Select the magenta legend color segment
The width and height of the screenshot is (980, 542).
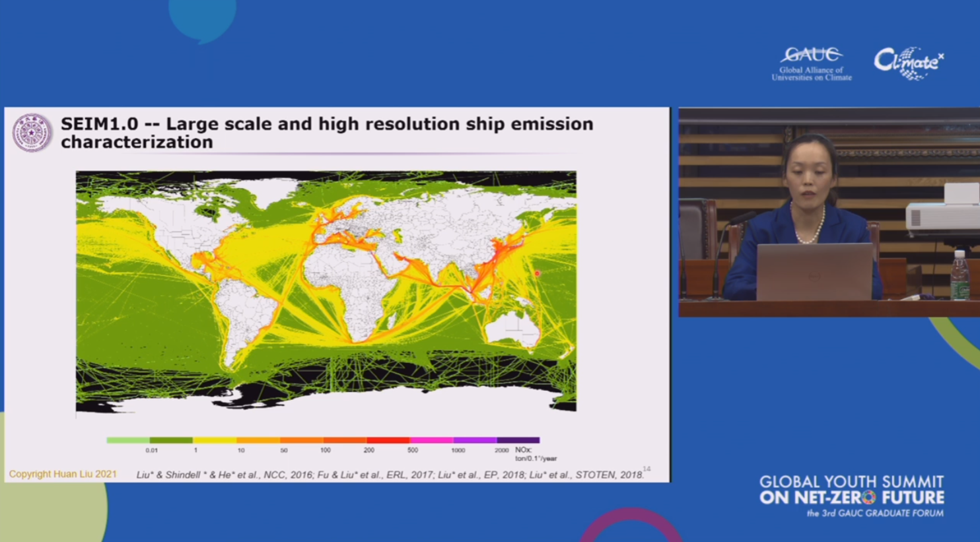point(431,440)
